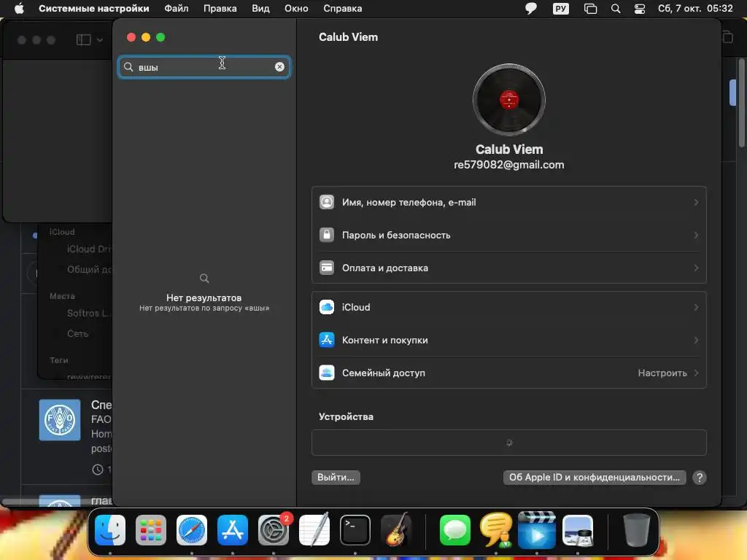Click the Устройства section heading
This screenshot has width=747, height=560.
(346, 416)
